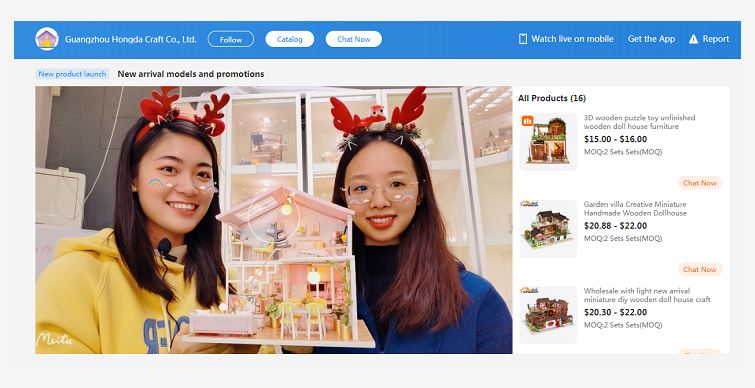
Task: Follow Guangzhou Hongda Craft Co.
Action: tap(231, 39)
